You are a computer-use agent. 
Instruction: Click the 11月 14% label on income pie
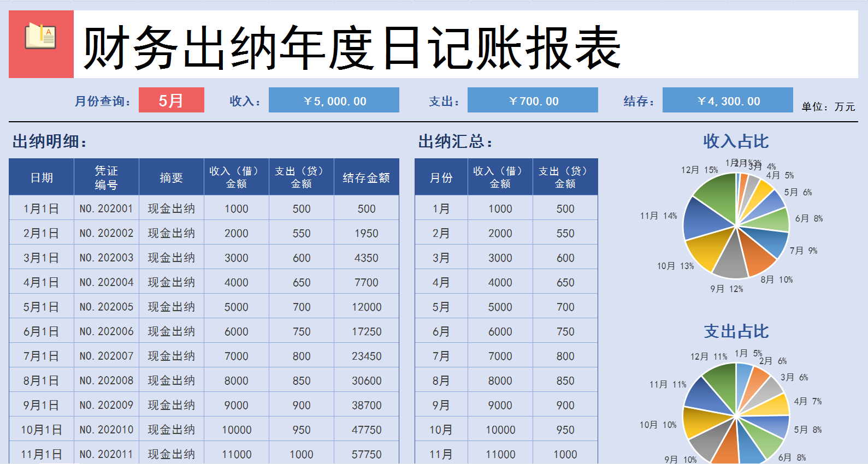point(658,216)
